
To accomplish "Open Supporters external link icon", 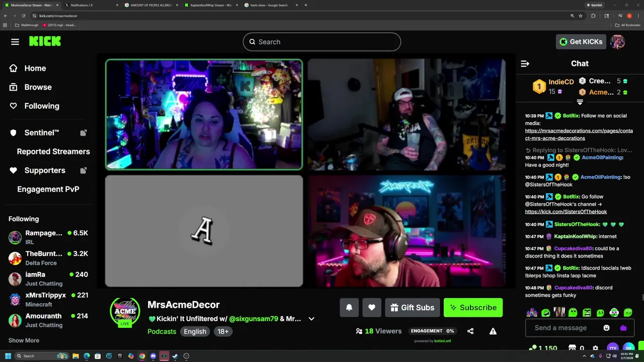I will point(84,170).
